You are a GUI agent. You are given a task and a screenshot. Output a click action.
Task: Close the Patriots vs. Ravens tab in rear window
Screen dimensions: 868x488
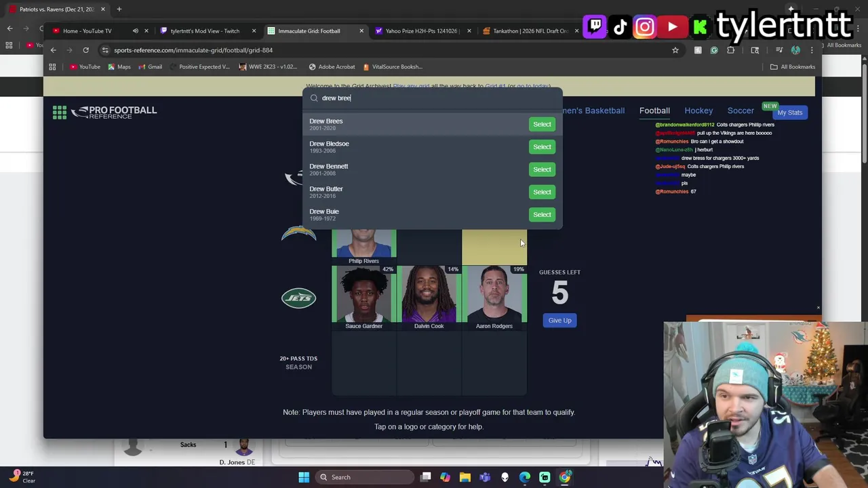pyautogui.click(x=102, y=9)
